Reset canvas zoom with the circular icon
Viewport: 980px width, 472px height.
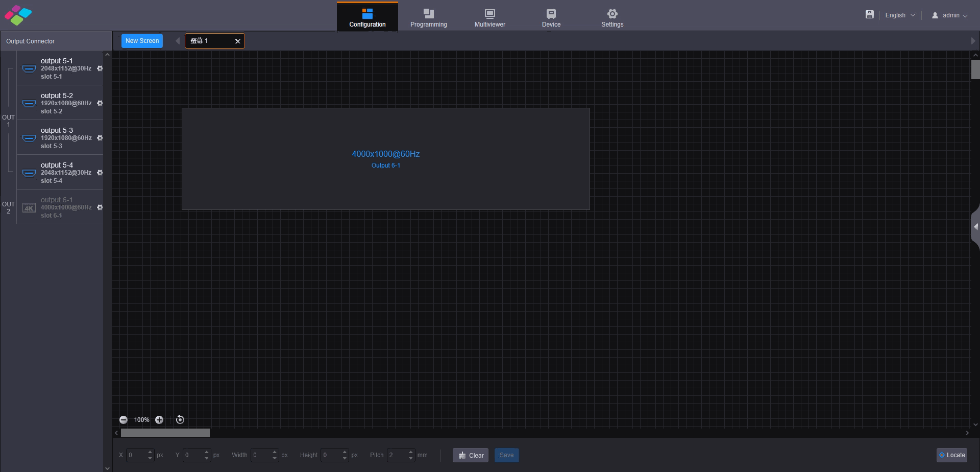180,420
